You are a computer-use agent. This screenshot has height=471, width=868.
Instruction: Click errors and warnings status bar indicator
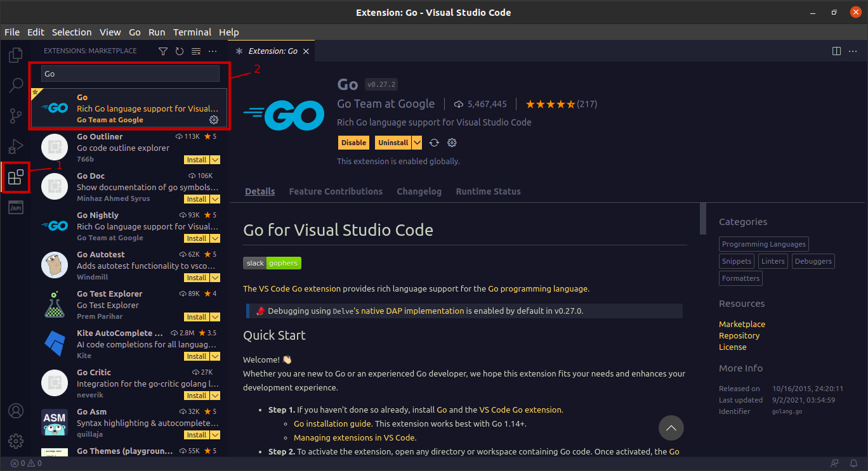point(26,463)
